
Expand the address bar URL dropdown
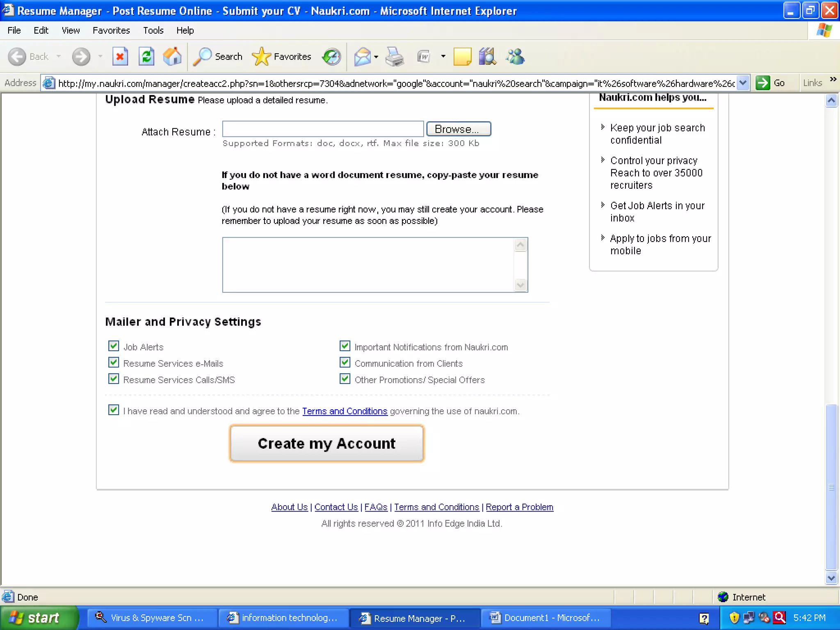[x=743, y=83]
